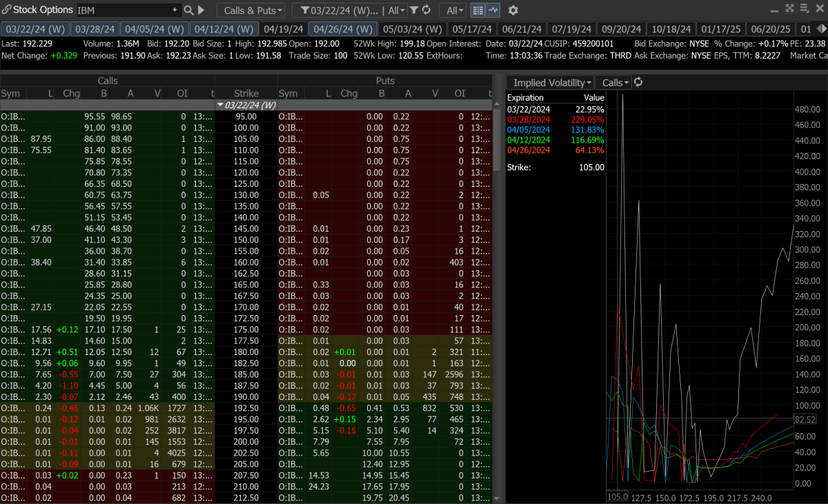Screen dimensions: 828x504
Task: Refresh the Implied Volatility chart panel
Action: pyautogui.click(x=638, y=82)
